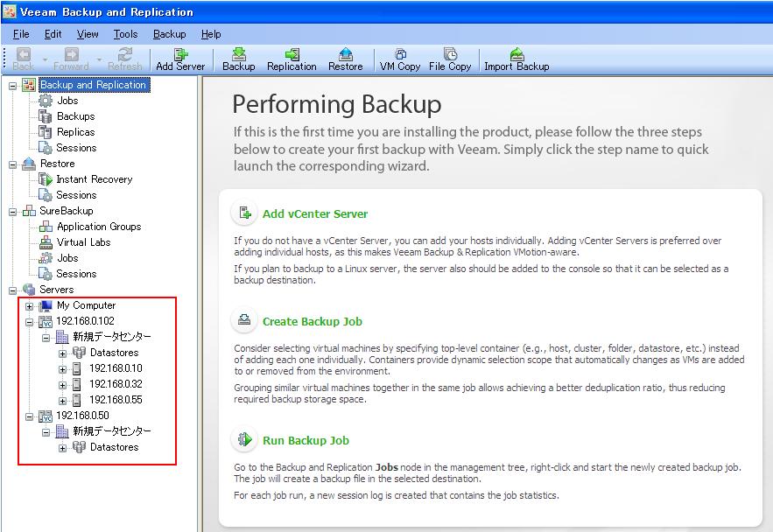Select the Backups node icon

point(46,116)
